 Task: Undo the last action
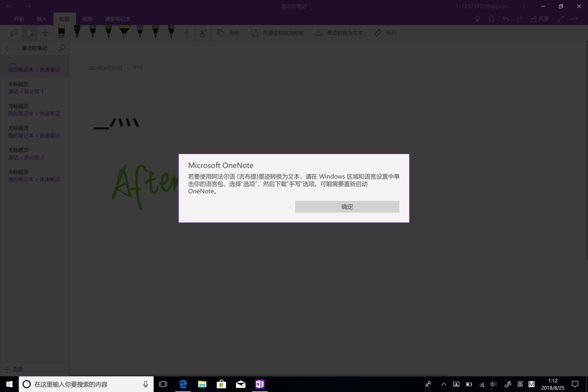point(506,19)
